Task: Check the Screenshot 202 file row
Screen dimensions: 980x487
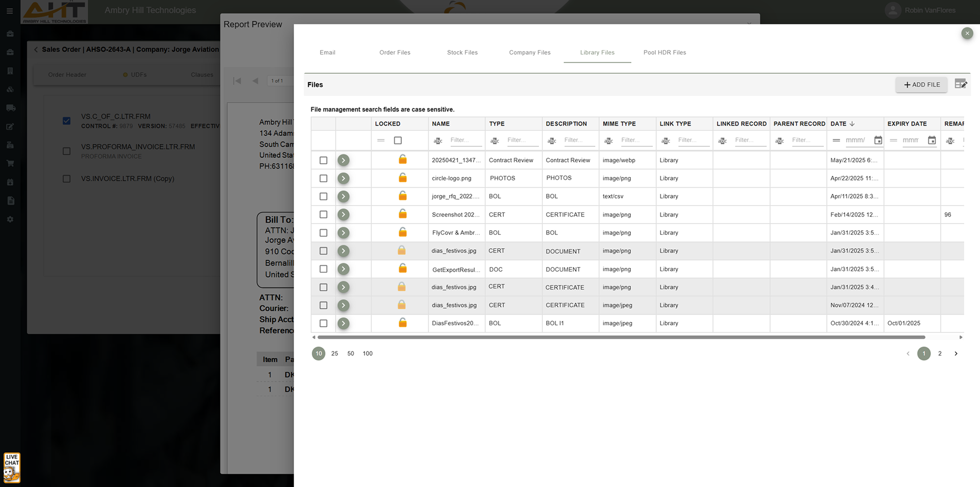Action: [323, 214]
